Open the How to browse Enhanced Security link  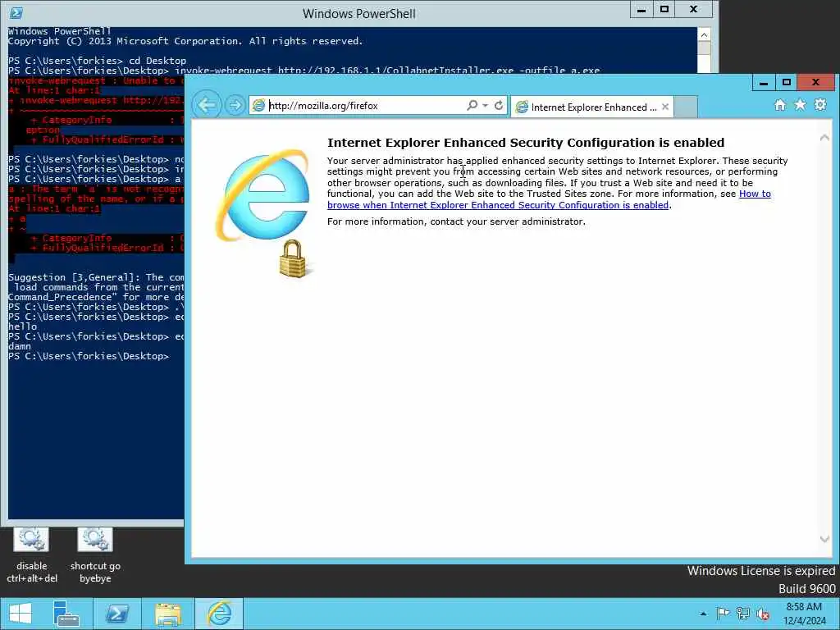coord(549,199)
